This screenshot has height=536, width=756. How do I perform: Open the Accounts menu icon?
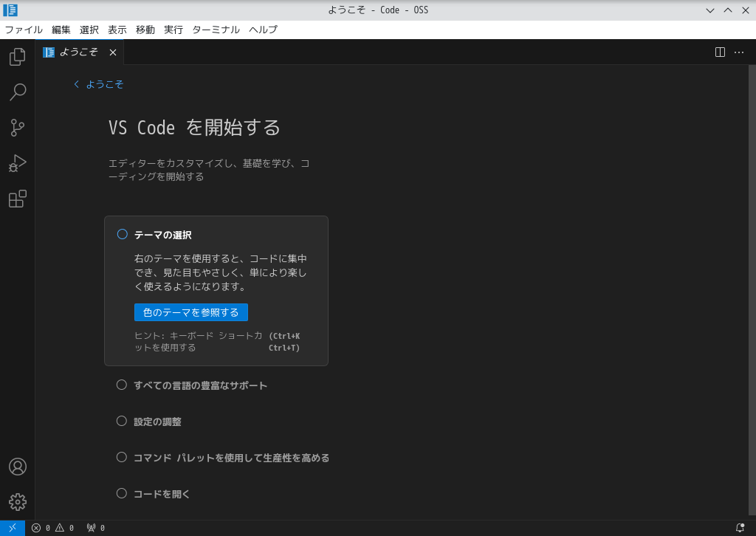[18, 467]
